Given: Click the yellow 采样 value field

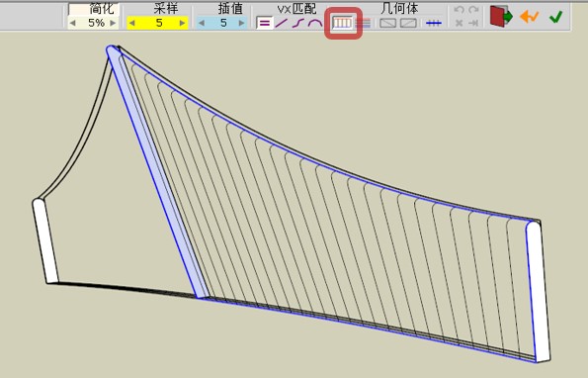Looking at the screenshot, I should 157,24.
